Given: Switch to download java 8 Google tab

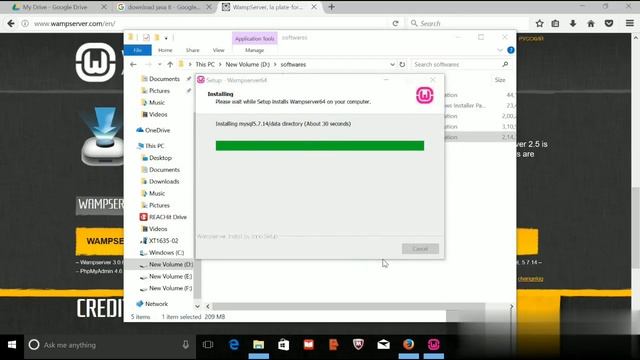Looking at the screenshot, I should tap(163, 7).
